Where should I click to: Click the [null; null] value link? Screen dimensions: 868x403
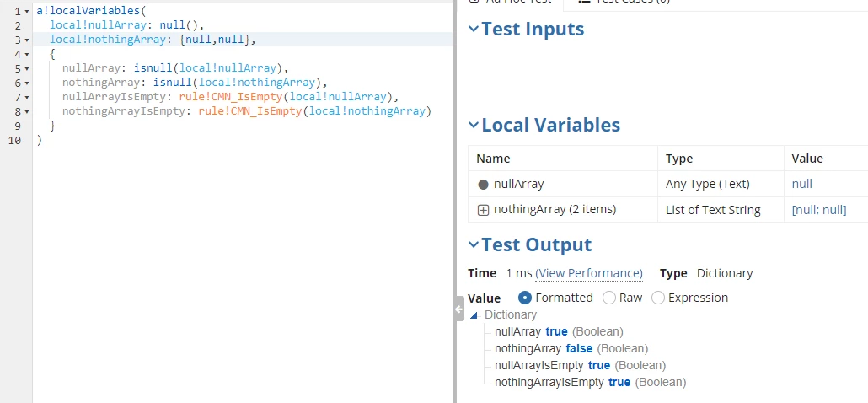click(819, 211)
